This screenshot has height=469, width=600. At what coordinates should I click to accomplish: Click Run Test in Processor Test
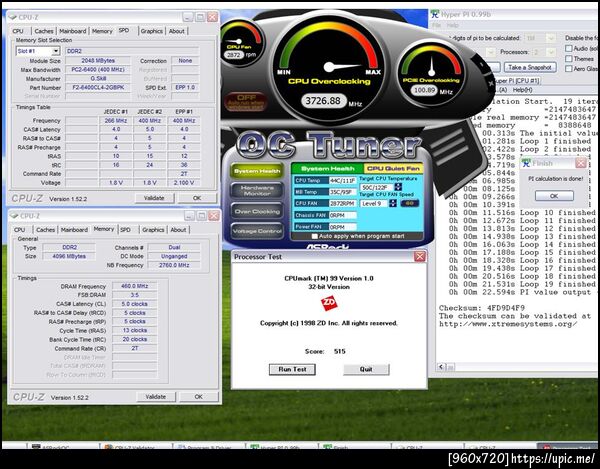tap(292, 369)
